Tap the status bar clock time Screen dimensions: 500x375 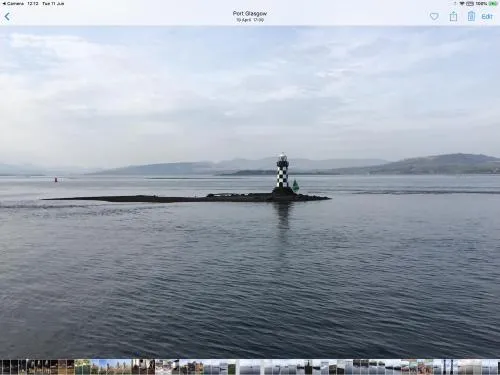[x=33, y=3]
